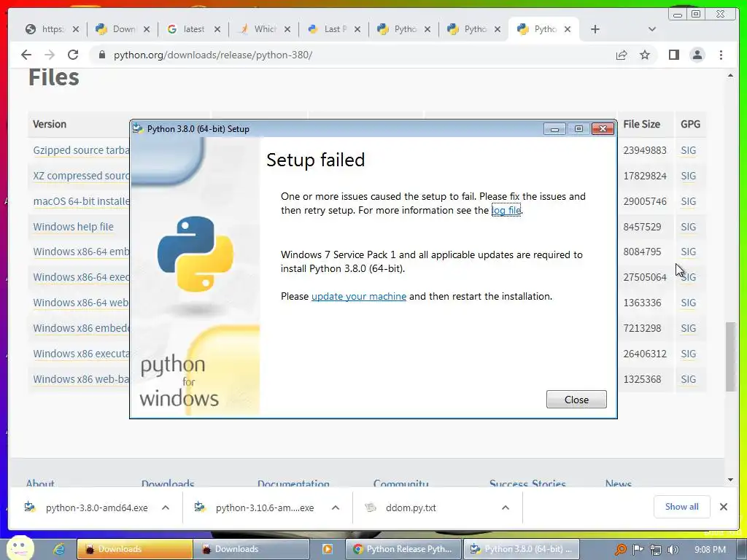Click page scrollbar down arrow
The width and height of the screenshot is (747, 560).
[730, 480]
